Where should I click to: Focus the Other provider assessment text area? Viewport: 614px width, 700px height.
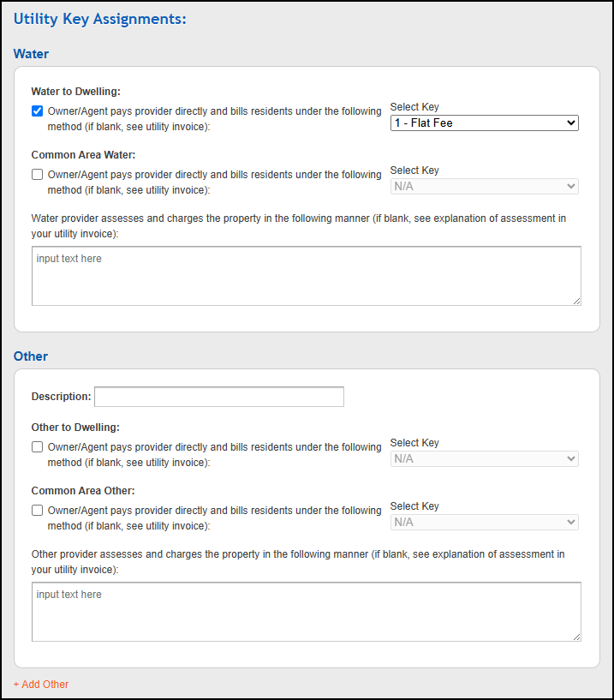click(x=307, y=612)
